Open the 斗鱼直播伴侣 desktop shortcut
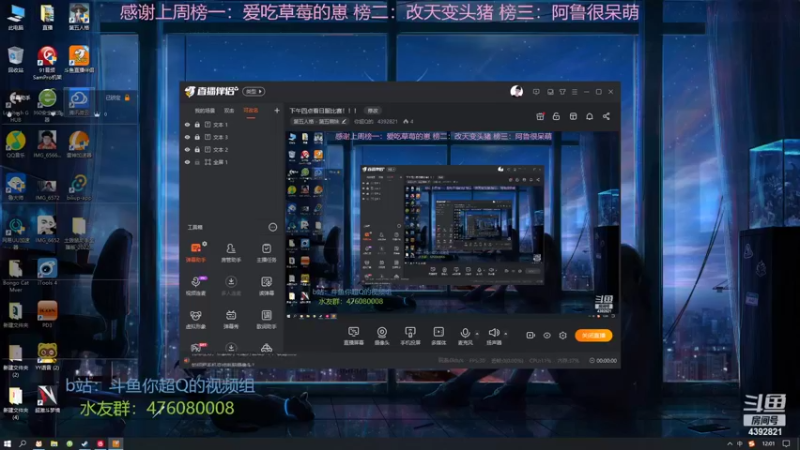 click(79, 60)
